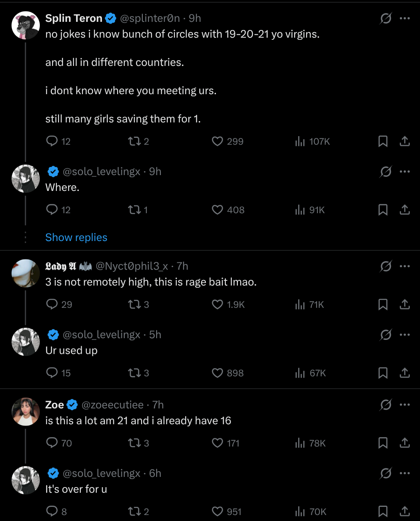Open Lady A's profile avatar
Image resolution: width=420 pixels, height=521 pixels.
(26, 273)
